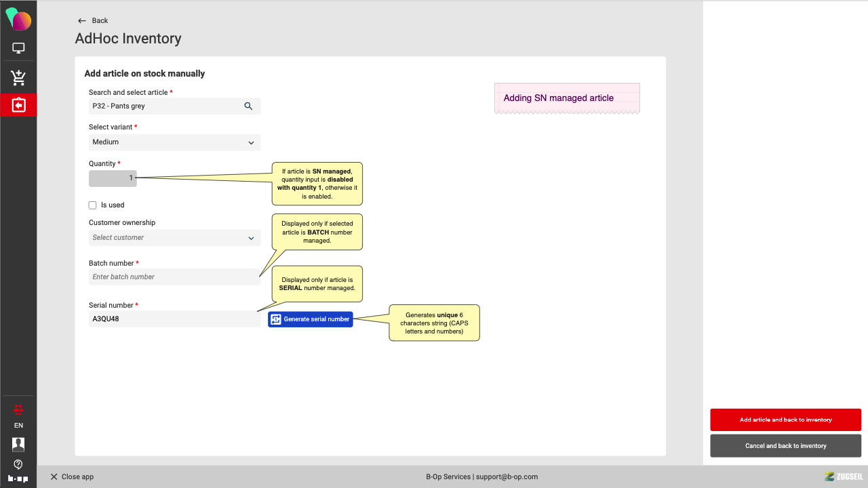Select the red inventory return sidebar icon
Screen dimensions: 868x488
[x=18, y=105]
